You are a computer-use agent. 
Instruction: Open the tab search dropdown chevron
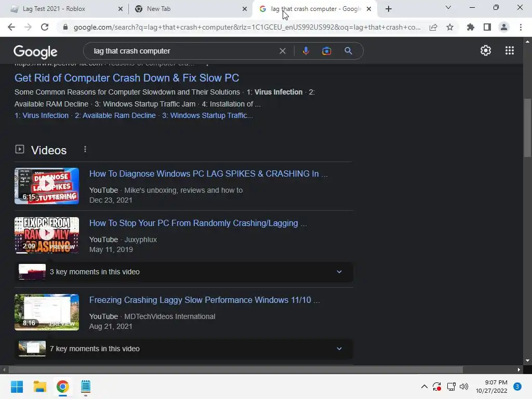[448, 7]
